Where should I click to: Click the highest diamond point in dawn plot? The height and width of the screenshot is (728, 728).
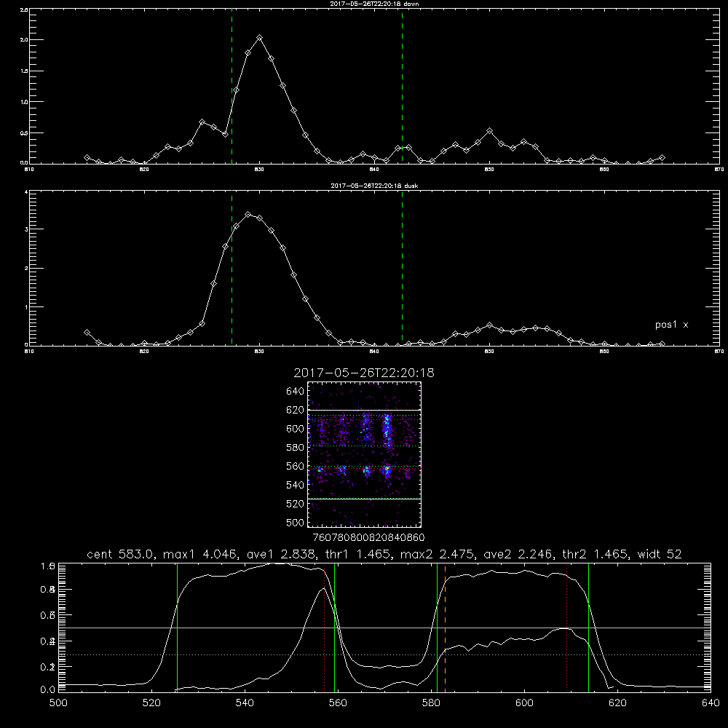pyautogui.click(x=260, y=38)
